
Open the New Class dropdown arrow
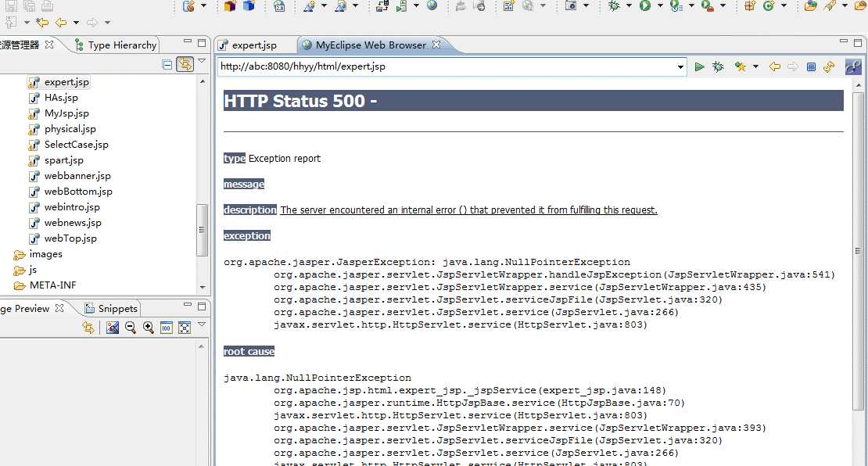coord(783,6)
